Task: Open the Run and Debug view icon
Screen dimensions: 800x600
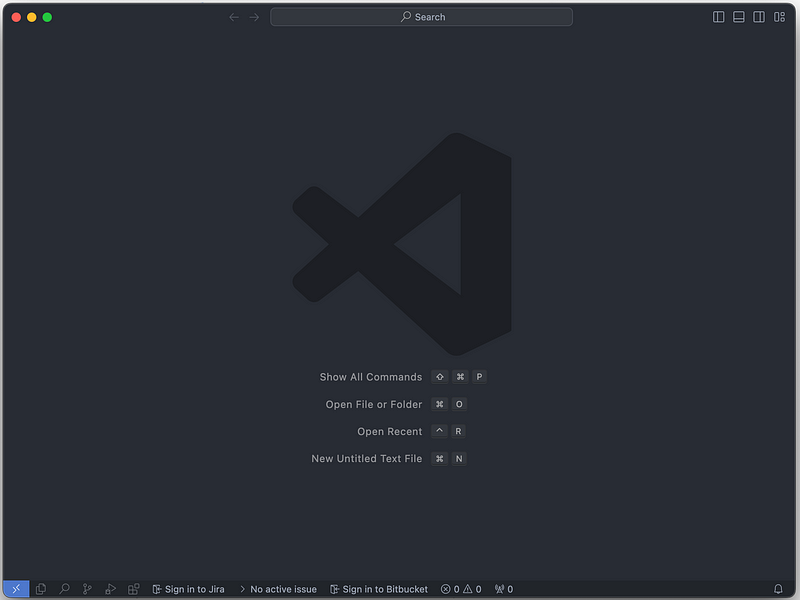Action: pos(110,589)
